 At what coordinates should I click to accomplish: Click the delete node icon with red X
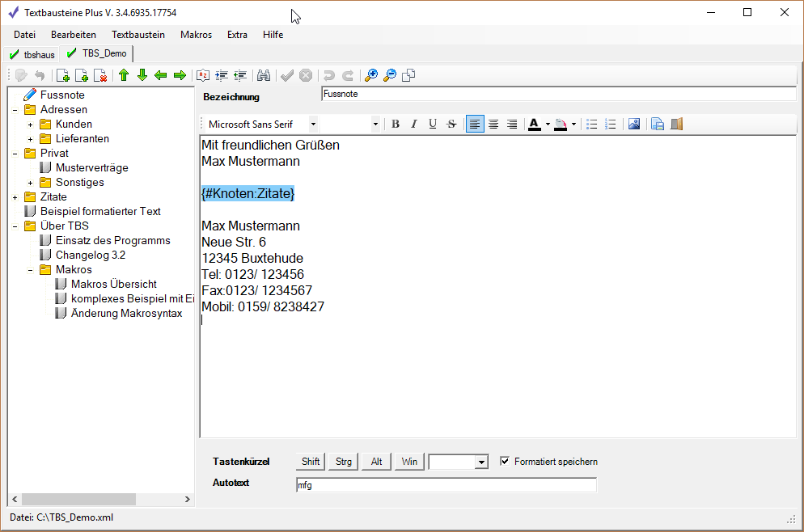click(100, 75)
